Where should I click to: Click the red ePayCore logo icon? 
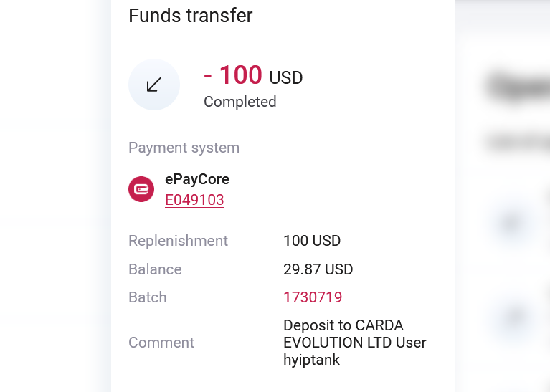pos(141,189)
